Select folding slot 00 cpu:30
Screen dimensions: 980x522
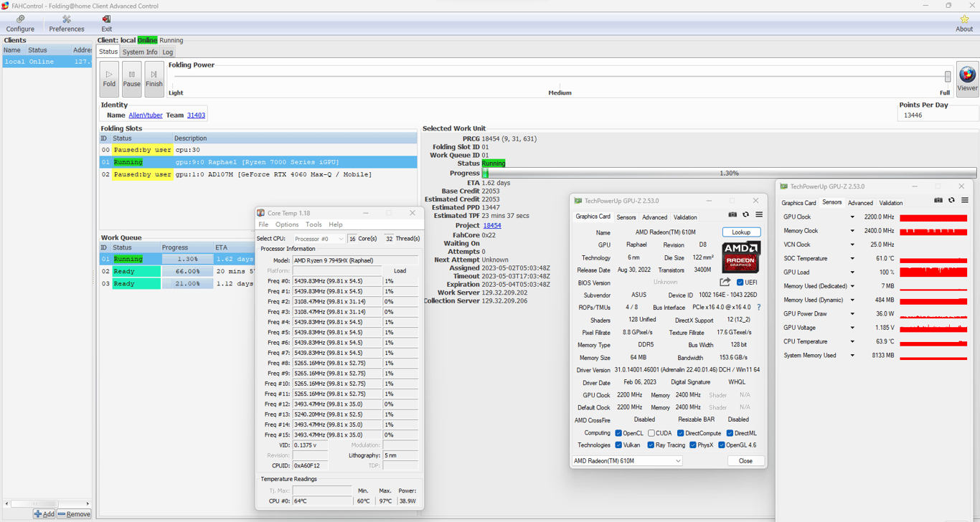258,151
